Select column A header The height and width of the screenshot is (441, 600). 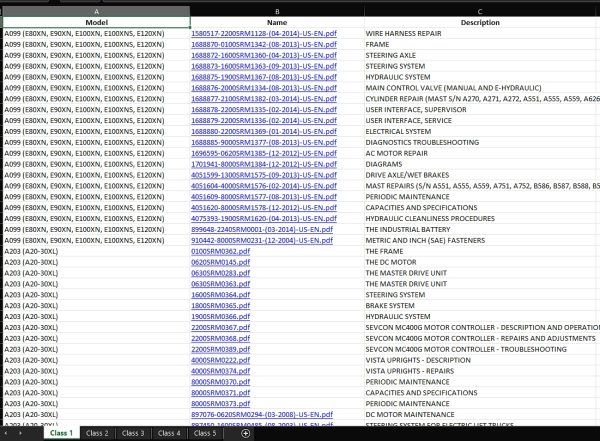point(96,11)
